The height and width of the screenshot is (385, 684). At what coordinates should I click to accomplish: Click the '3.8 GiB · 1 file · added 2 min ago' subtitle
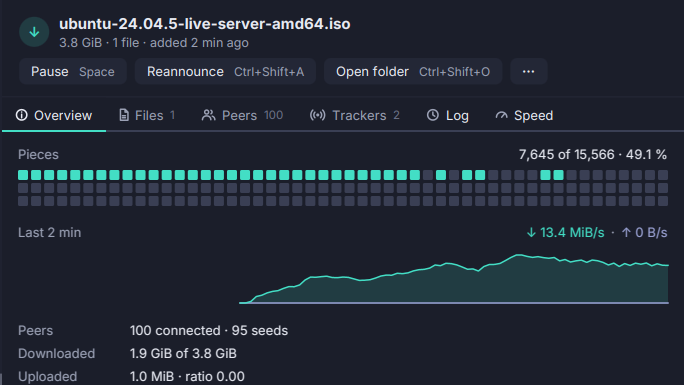(x=154, y=43)
